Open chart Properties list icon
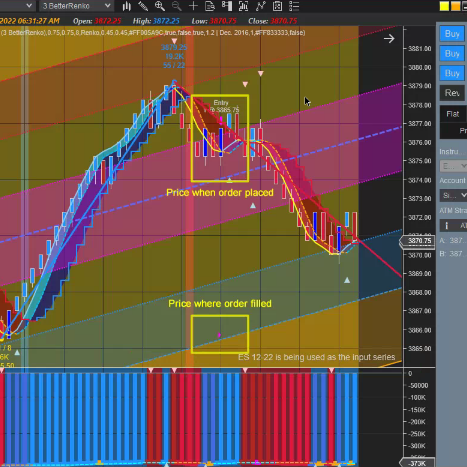The image size is (467, 467). (x=294, y=6)
